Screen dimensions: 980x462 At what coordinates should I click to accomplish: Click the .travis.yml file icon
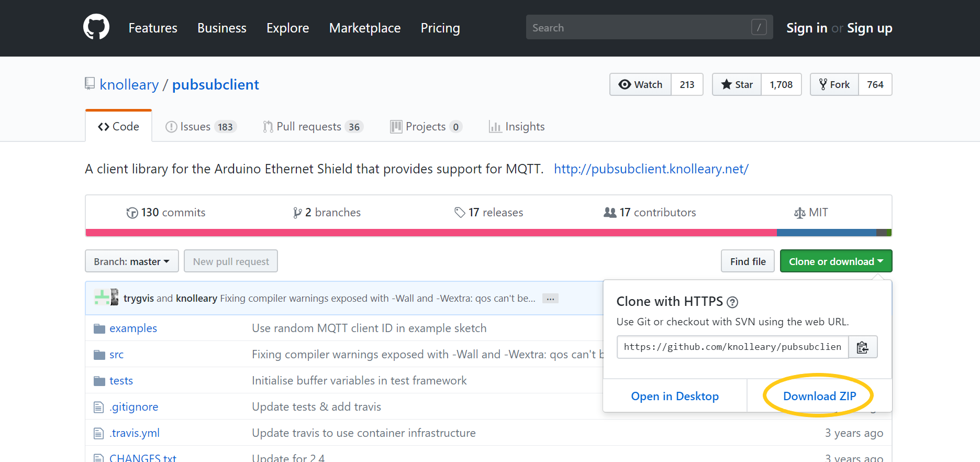point(98,433)
